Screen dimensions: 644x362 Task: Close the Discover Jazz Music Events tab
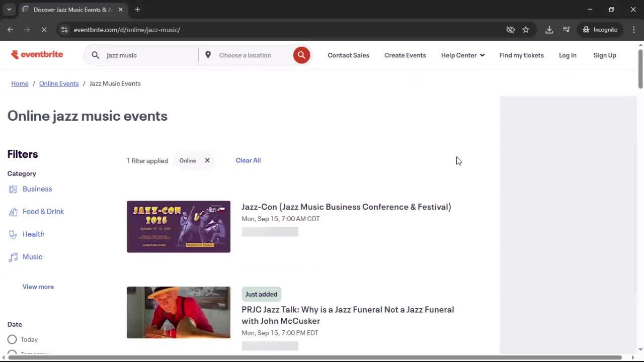tap(120, 10)
